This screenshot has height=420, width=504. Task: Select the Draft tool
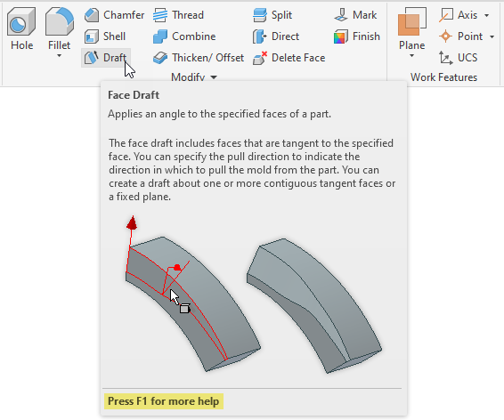pyautogui.click(x=106, y=58)
